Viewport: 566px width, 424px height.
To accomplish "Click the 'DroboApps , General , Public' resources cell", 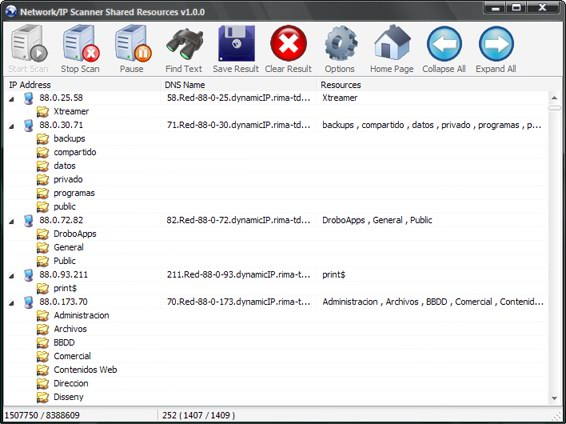I will coord(377,220).
